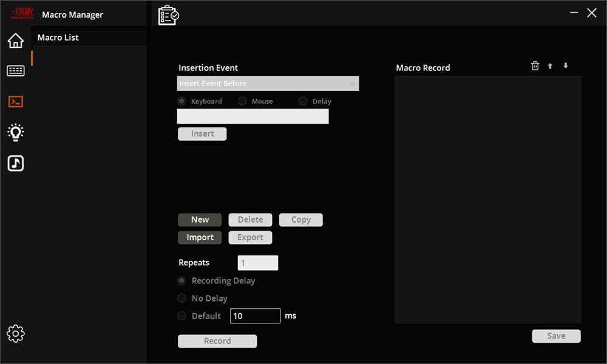
Task: Move macro entry up with arrow icon
Action: point(550,66)
